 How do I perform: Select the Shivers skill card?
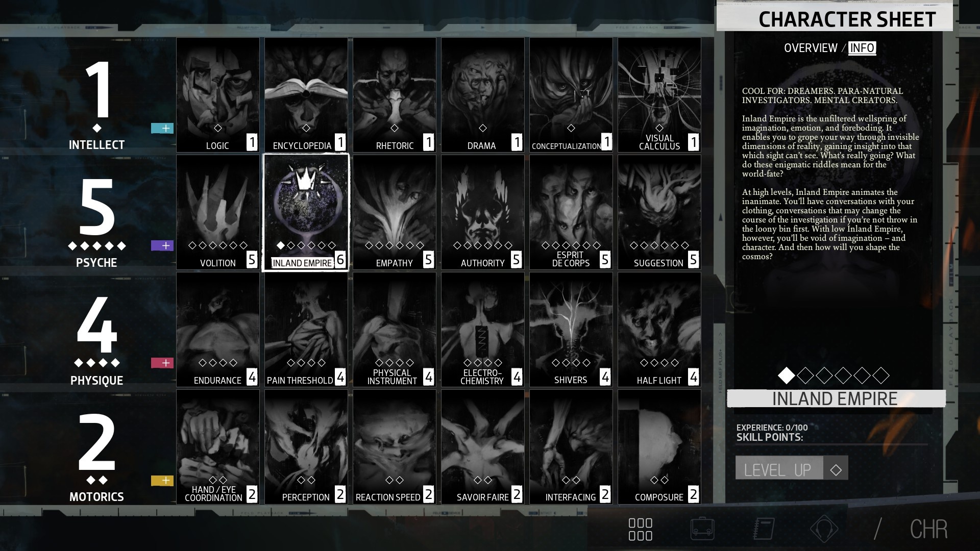[571, 330]
